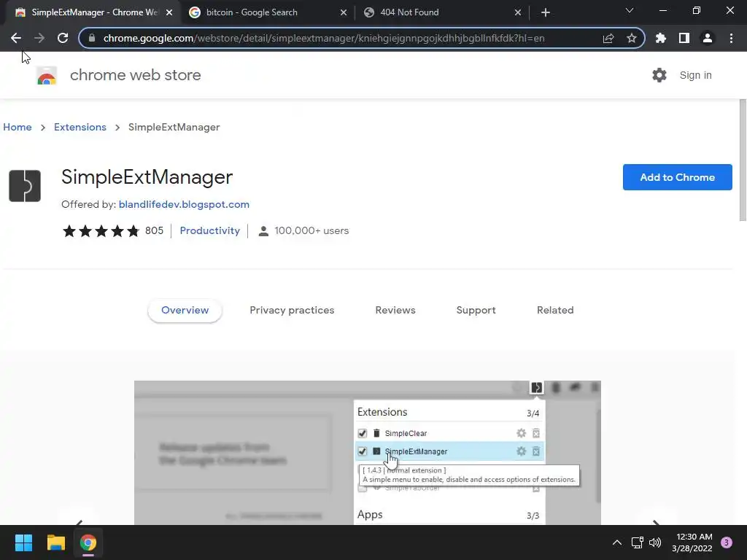Viewport: 747px width, 560px height.
Task: Click the share page icon in address bar
Action: [608, 38]
